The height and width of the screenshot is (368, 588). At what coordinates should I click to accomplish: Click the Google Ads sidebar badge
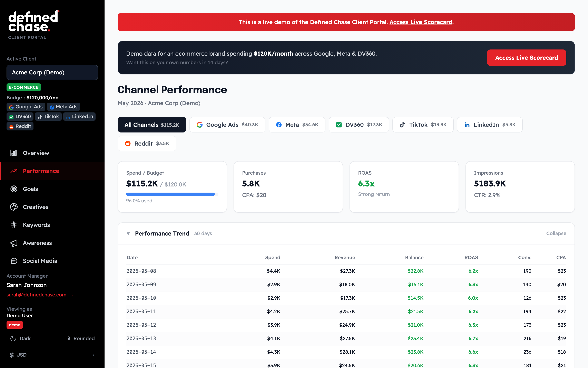click(x=26, y=107)
